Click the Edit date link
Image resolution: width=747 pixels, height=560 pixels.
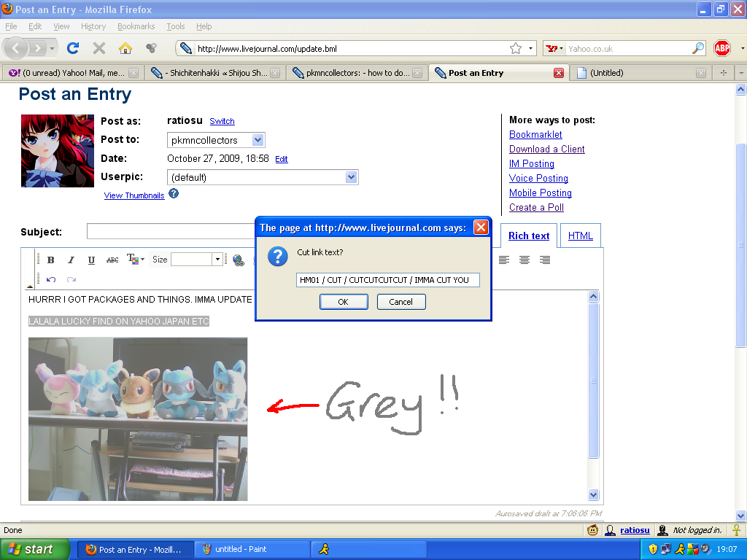pyautogui.click(x=282, y=159)
